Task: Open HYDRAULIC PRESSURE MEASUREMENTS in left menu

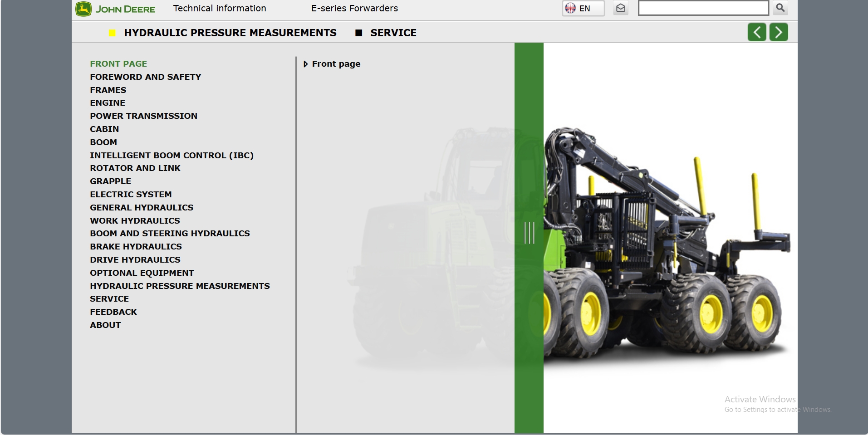Action: (180, 286)
